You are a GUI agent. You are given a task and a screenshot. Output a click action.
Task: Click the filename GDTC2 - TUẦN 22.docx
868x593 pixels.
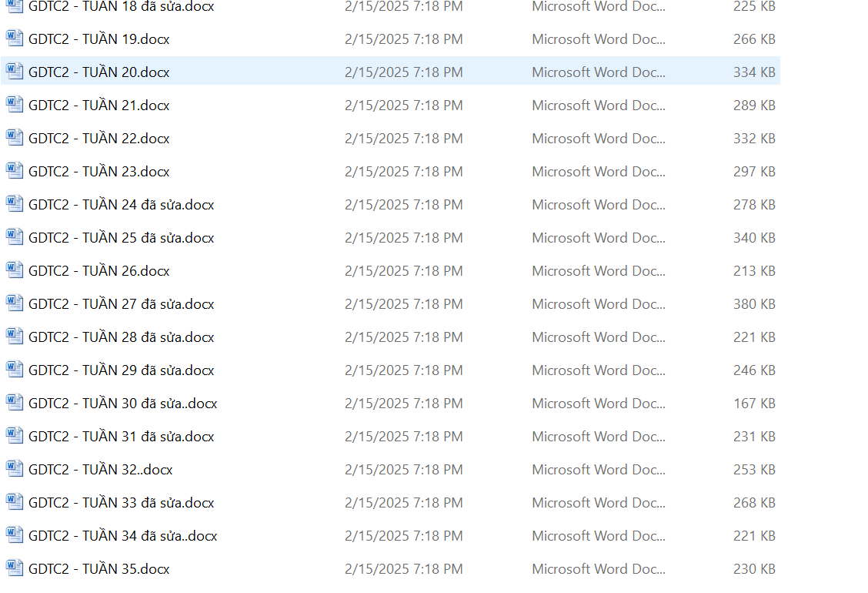pos(98,139)
